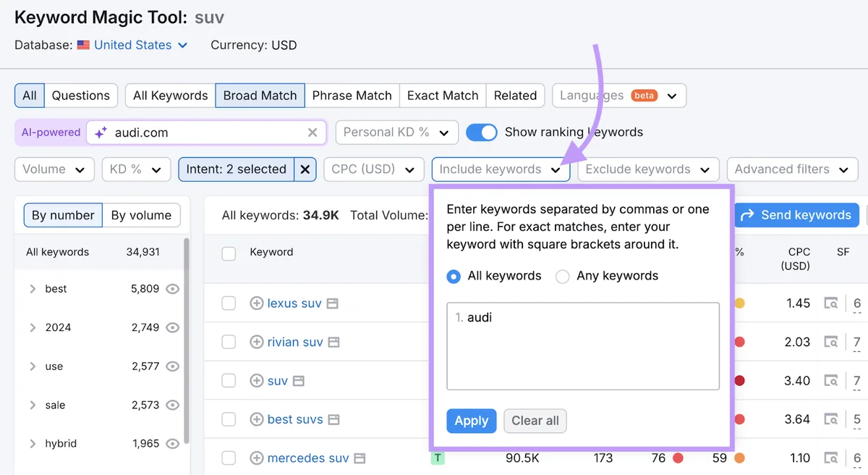Open SERP preview icon for best suvs
The width and height of the screenshot is (868, 475).
(333, 419)
